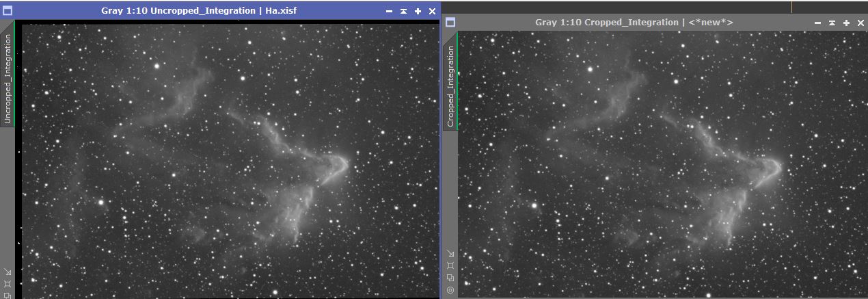Click title text "Gray 1:10 Uncropped_Integration | Ha.xisf"
Viewport: 868px width, 299px height.
(x=200, y=11)
